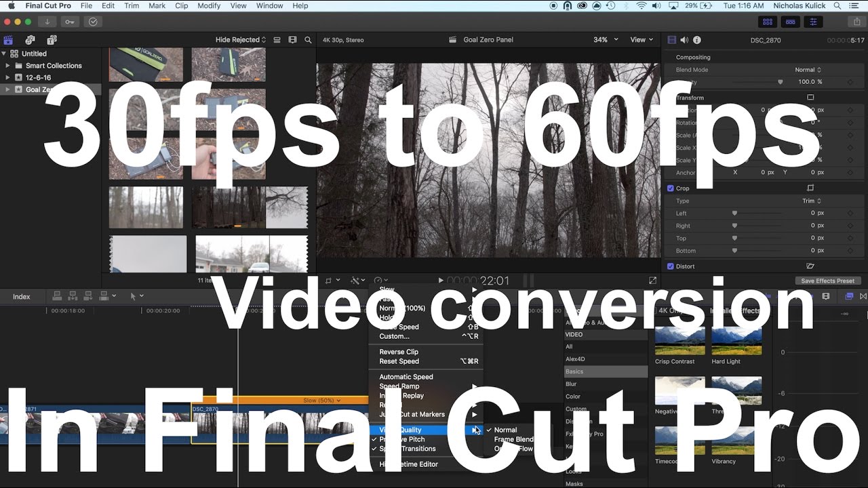
Task: Collapse the Untitled library triangle
Action: pyautogui.click(x=4, y=54)
